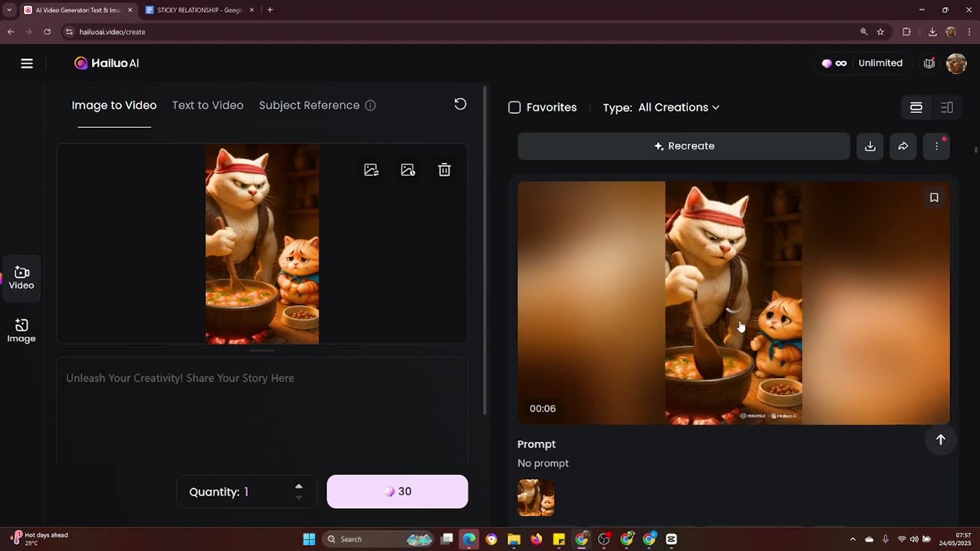Click the reset refresh icon in the panel
Screen dimensions: 980x551
pos(460,104)
